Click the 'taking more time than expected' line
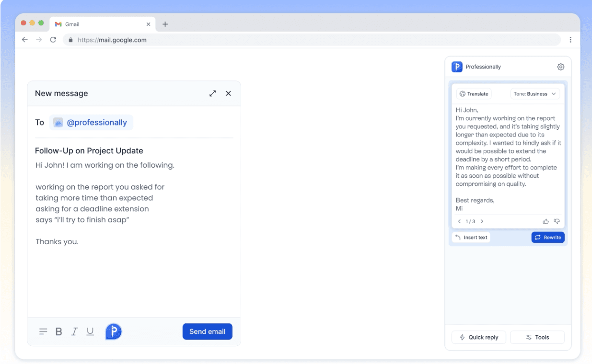The image size is (592, 364). point(94,198)
